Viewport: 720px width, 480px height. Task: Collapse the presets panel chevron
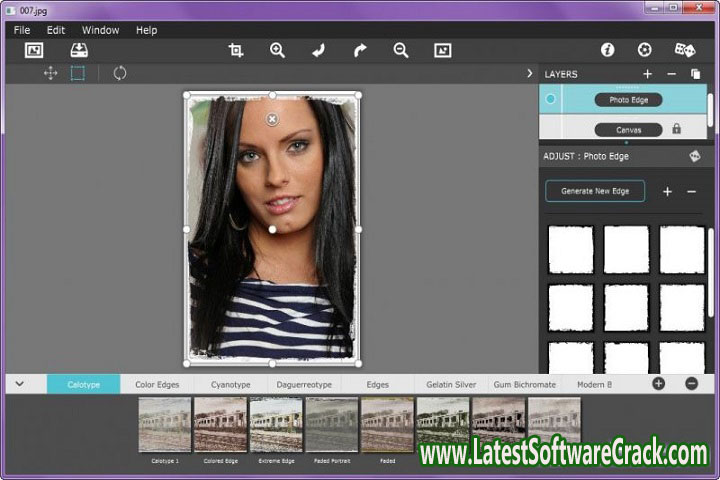tap(20, 384)
